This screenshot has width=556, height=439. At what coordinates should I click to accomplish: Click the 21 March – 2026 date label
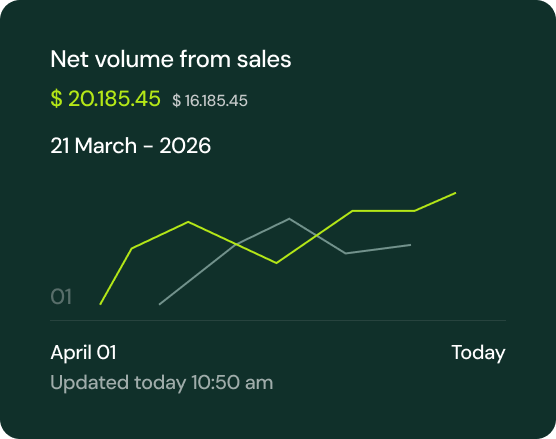pos(130,146)
